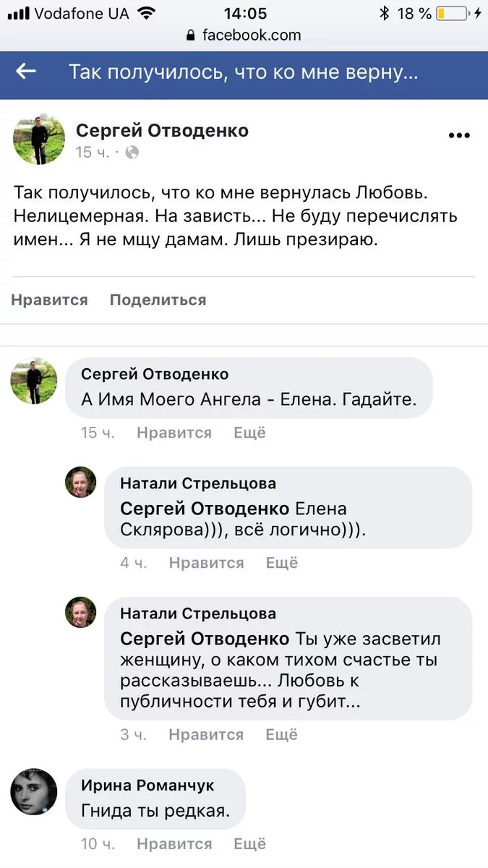Screen dimensions: 488x868
Task: Tap the Bluetooth icon in status bar
Action: pyautogui.click(x=384, y=13)
